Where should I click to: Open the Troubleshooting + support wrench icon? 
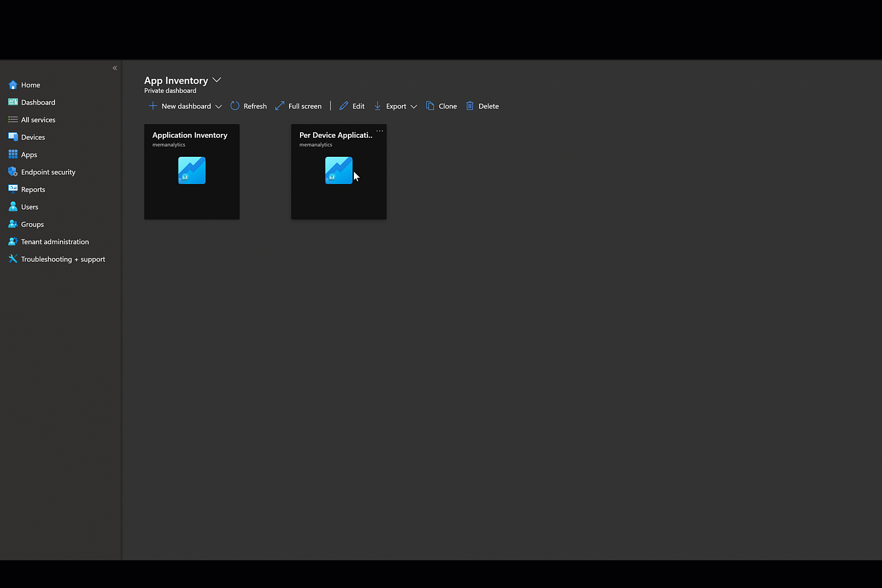(13, 259)
